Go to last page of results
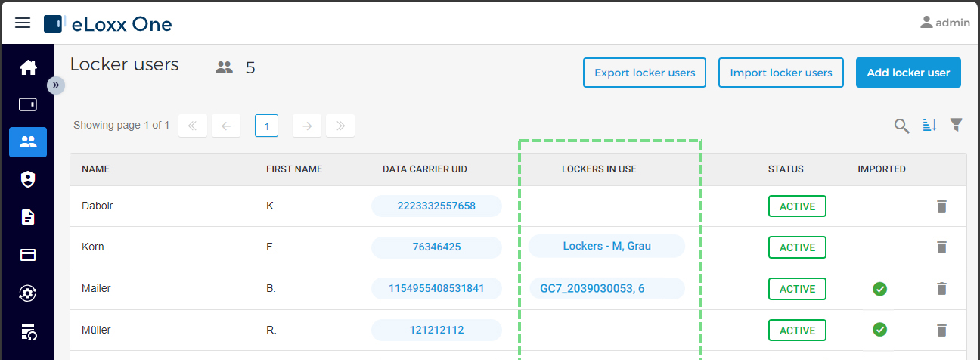 point(340,126)
